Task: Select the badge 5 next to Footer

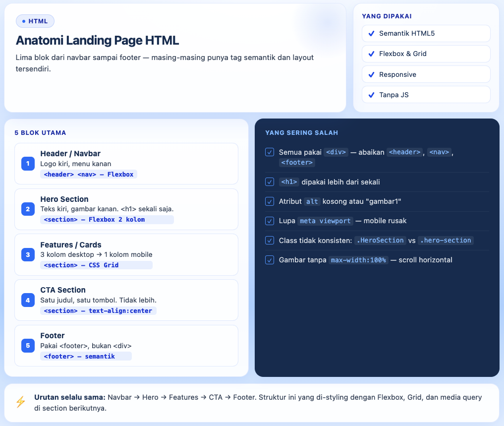Action: pos(28,346)
